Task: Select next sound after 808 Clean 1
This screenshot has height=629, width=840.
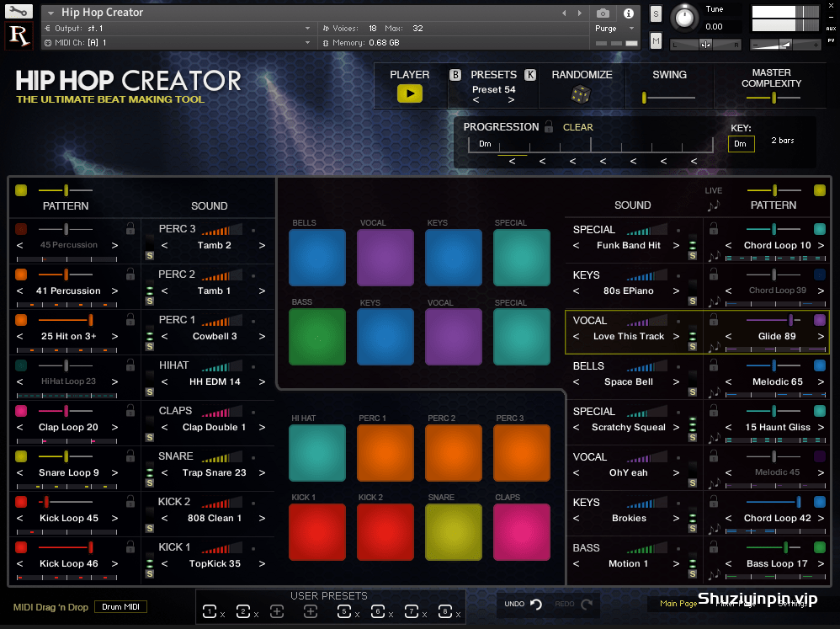Action: tap(262, 518)
